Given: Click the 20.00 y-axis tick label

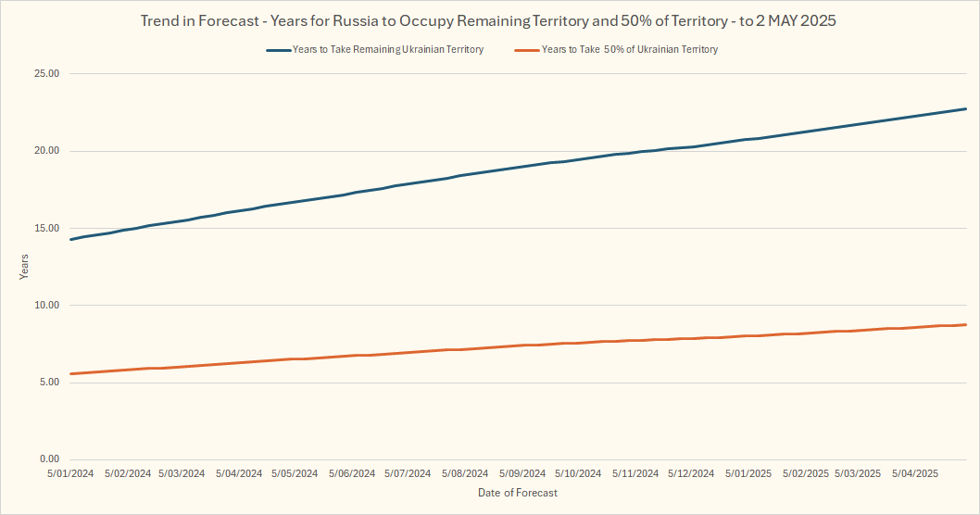Looking at the screenshot, I should (x=47, y=151).
